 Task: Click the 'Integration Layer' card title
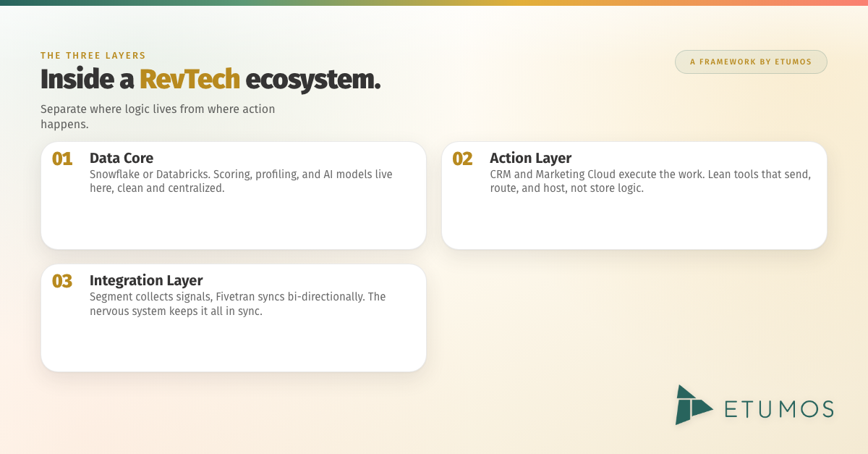pyautogui.click(x=146, y=280)
